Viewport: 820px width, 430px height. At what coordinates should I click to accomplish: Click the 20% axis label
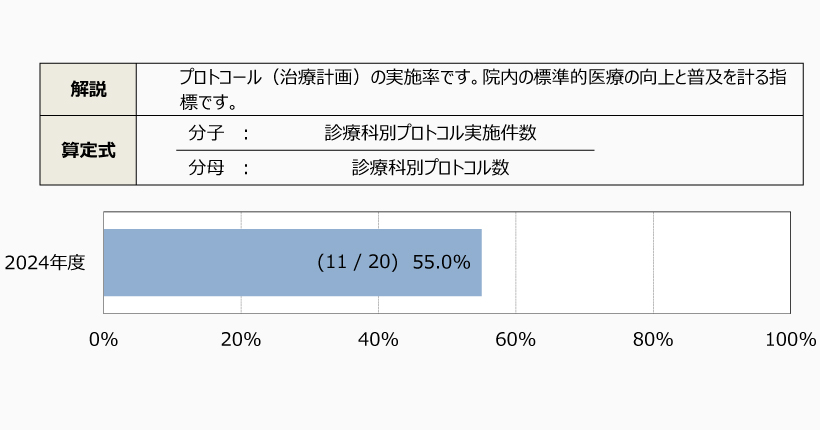click(241, 340)
